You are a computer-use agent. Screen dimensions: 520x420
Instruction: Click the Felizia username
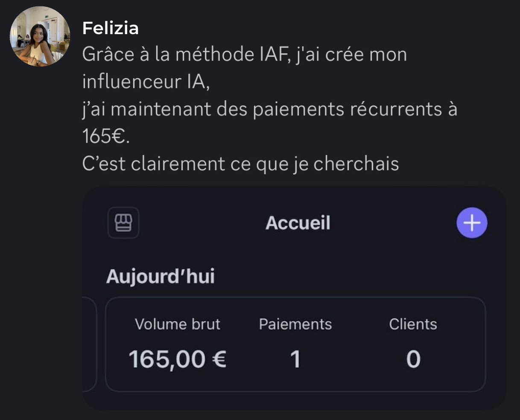tap(110, 28)
